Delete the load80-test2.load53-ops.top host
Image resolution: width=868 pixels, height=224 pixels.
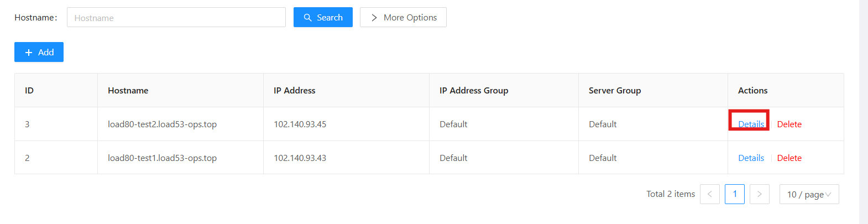click(789, 124)
